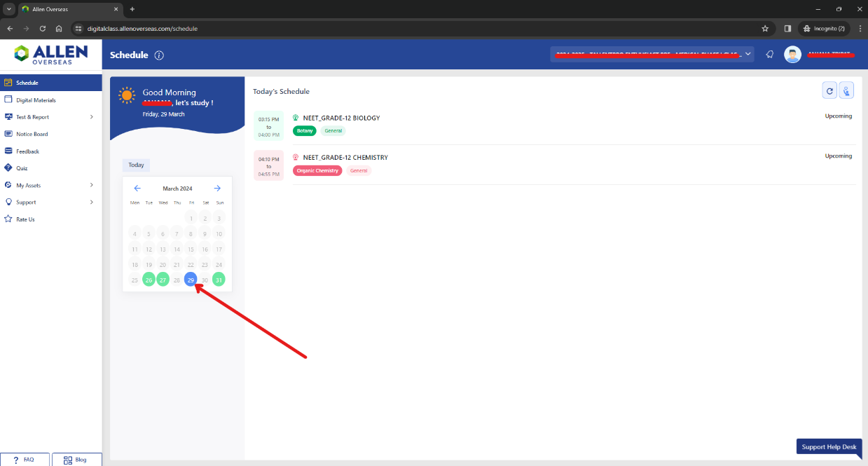
Task: Open the Support Help Desk widget
Action: coord(829,447)
